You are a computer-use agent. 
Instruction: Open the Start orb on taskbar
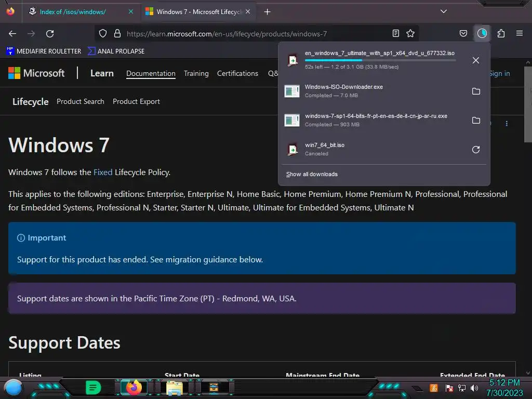pos(14,388)
